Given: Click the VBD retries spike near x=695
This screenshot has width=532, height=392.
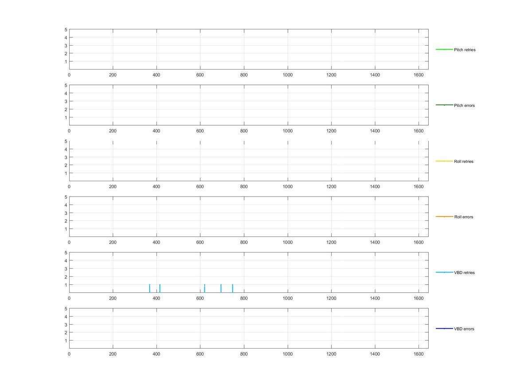Looking at the screenshot, I should point(221,288).
